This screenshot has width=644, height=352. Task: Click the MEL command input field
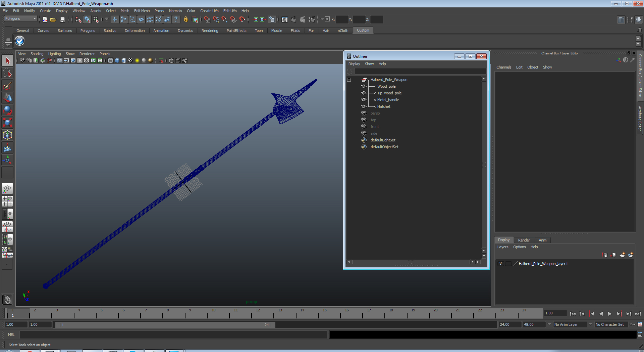pos(173,335)
